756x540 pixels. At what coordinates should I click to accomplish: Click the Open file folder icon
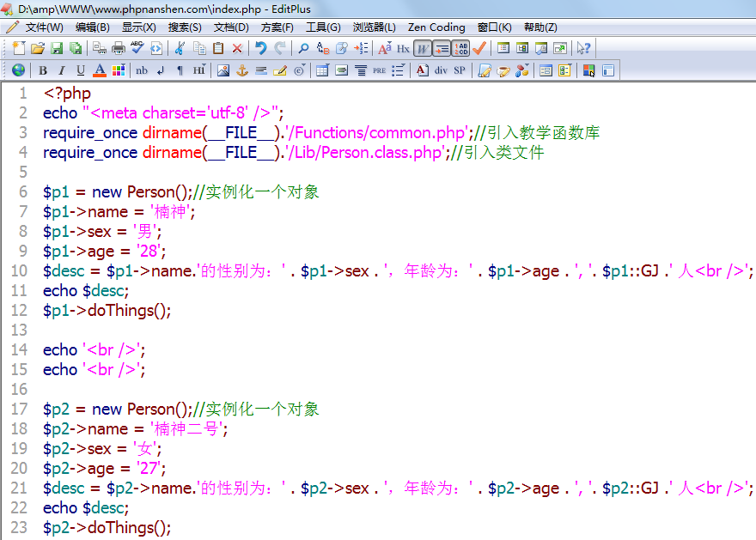[x=37, y=48]
